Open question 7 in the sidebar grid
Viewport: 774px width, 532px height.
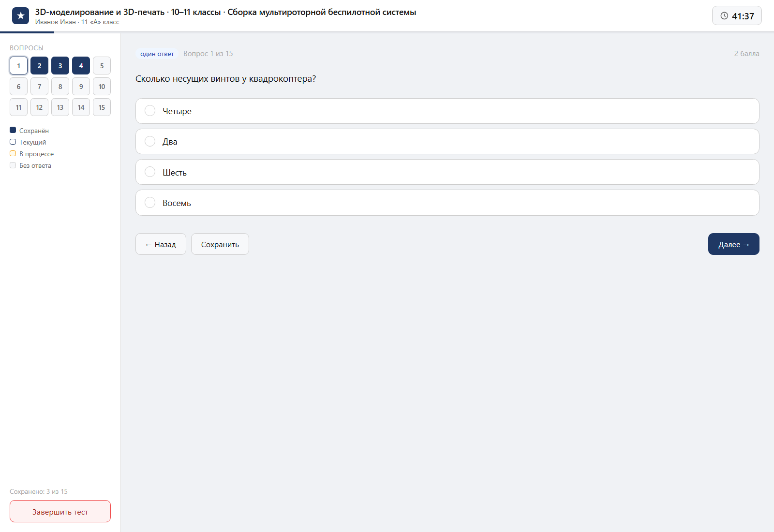click(39, 87)
